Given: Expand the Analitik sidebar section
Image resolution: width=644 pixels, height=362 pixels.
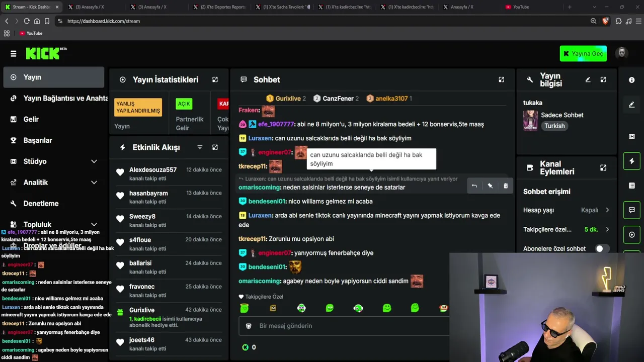Looking at the screenshot, I should (x=94, y=183).
